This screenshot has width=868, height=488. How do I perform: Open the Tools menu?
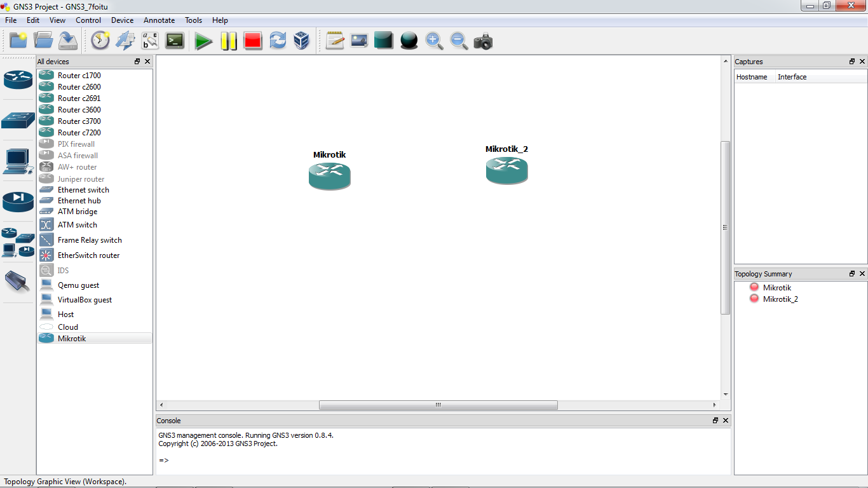coord(194,20)
